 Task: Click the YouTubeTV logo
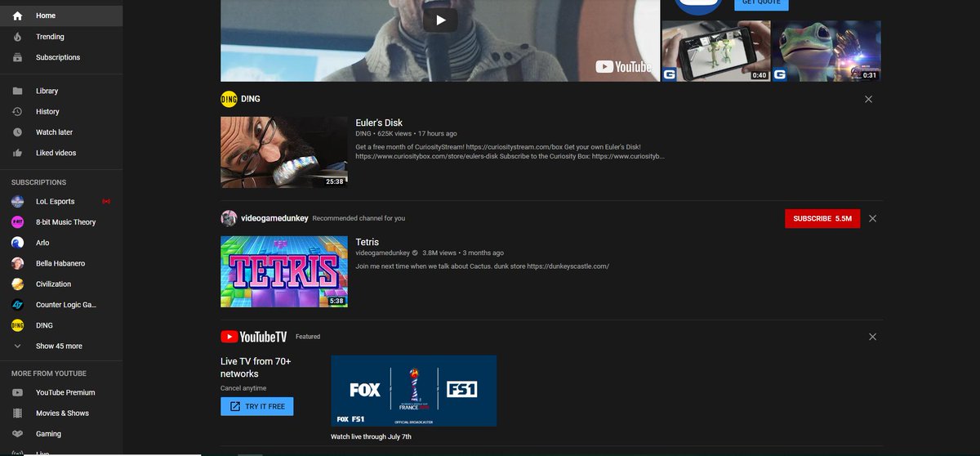(254, 337)
